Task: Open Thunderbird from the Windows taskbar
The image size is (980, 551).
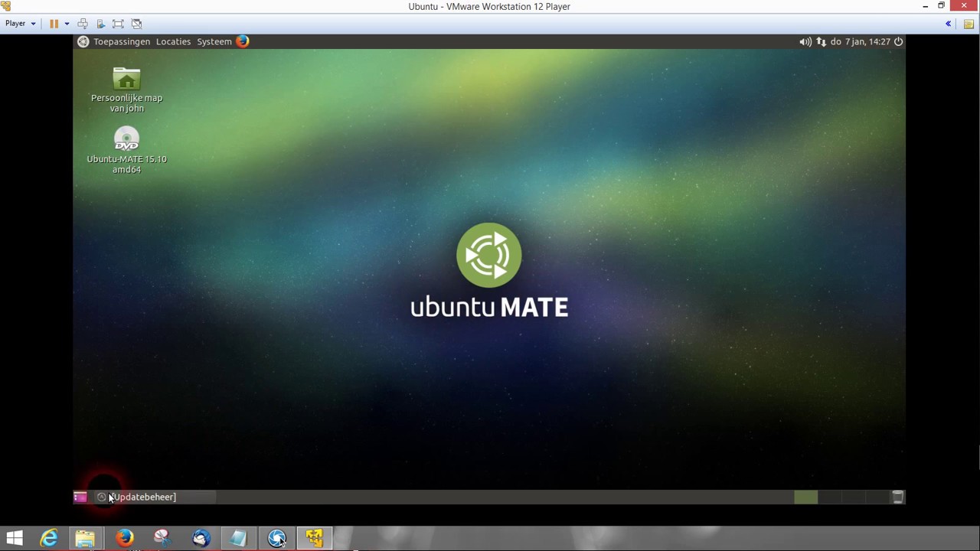Action: click(x=201, y=539)
